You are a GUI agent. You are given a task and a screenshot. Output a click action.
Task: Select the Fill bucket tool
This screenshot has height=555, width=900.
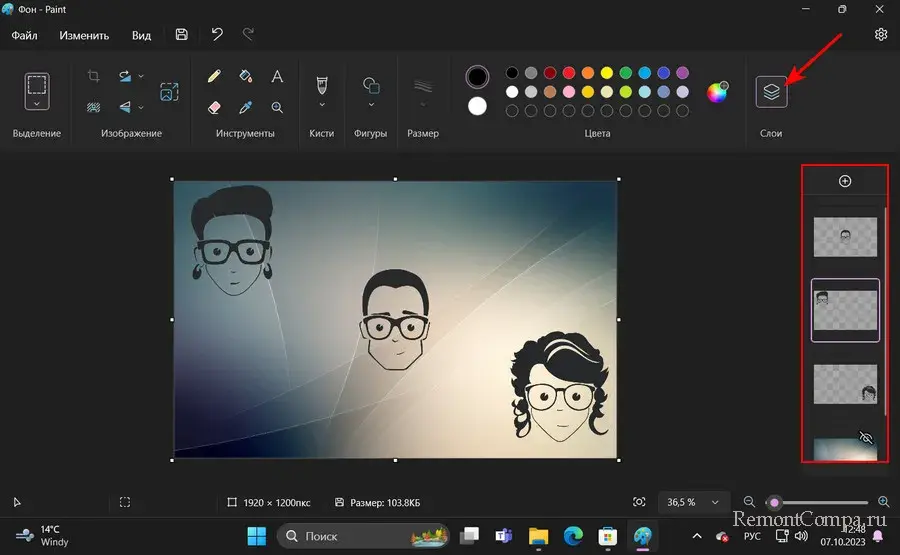pyautogui.click(x=246, y=77)
